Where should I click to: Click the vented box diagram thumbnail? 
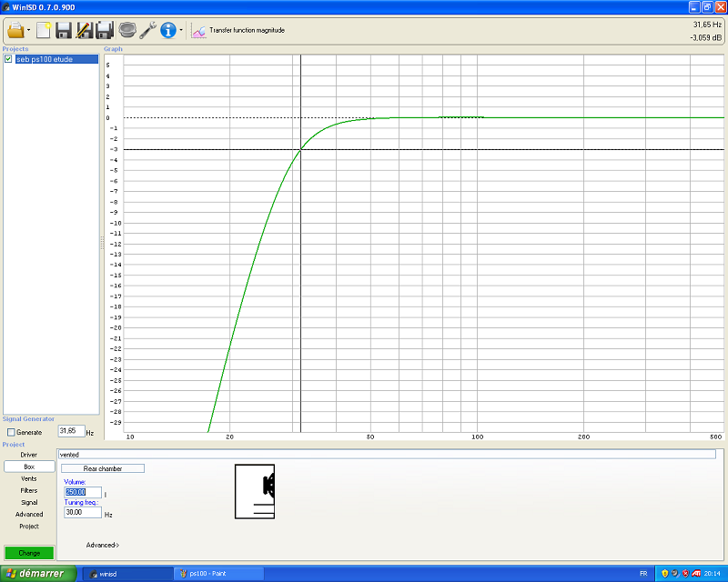tap(255, 491)
